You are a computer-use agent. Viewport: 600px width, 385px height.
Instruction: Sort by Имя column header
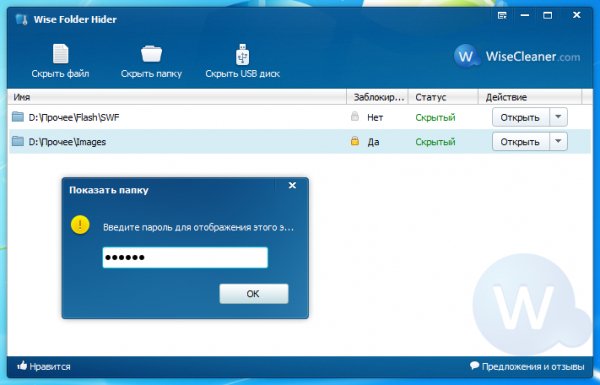(177, 97)
